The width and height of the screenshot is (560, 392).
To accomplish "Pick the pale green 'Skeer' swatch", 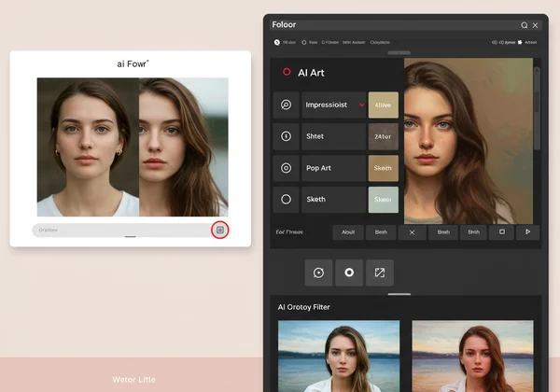I will click(x=384, y=199).
